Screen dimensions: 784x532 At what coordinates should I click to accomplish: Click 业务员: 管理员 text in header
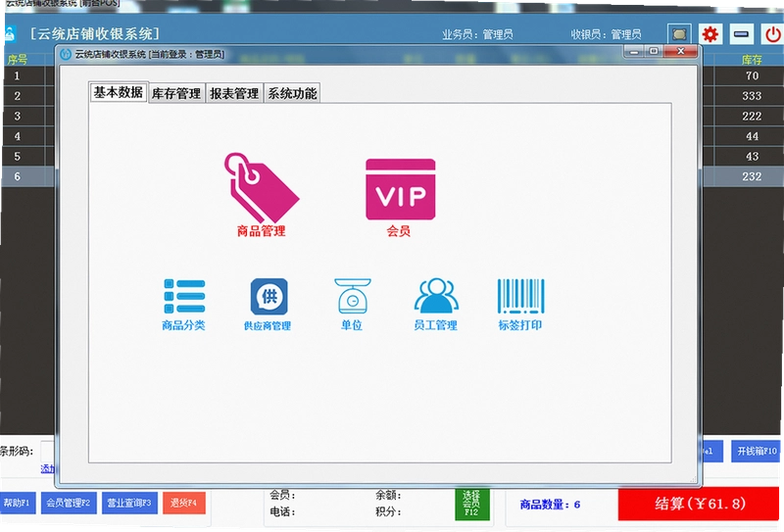[477, 34]
